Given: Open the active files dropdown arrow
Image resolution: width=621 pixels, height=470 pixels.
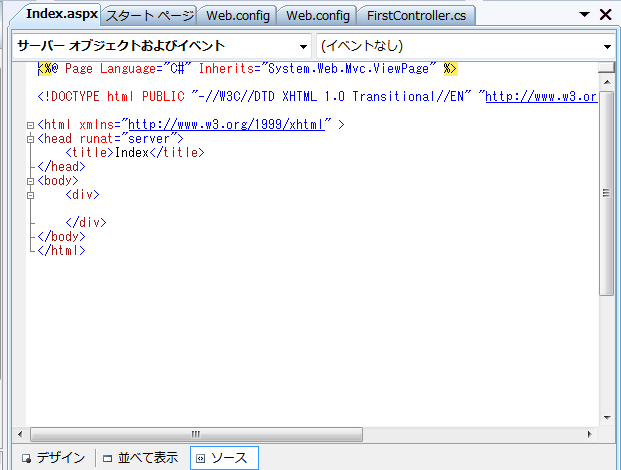Looking at the screenshot, I should tap(584, 15).
